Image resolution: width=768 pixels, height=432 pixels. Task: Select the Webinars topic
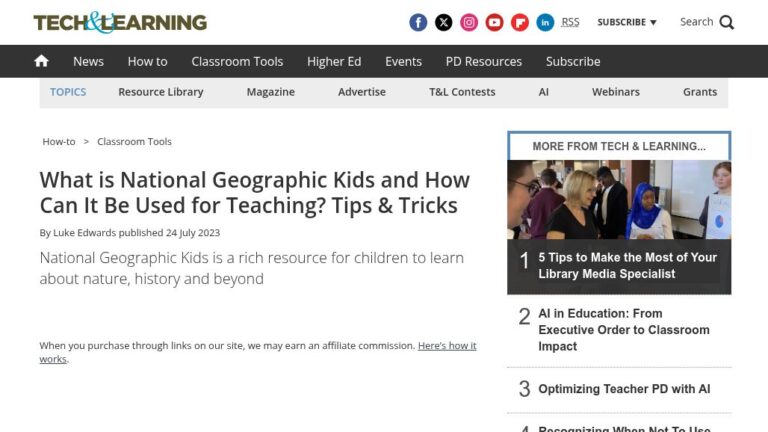616,92
